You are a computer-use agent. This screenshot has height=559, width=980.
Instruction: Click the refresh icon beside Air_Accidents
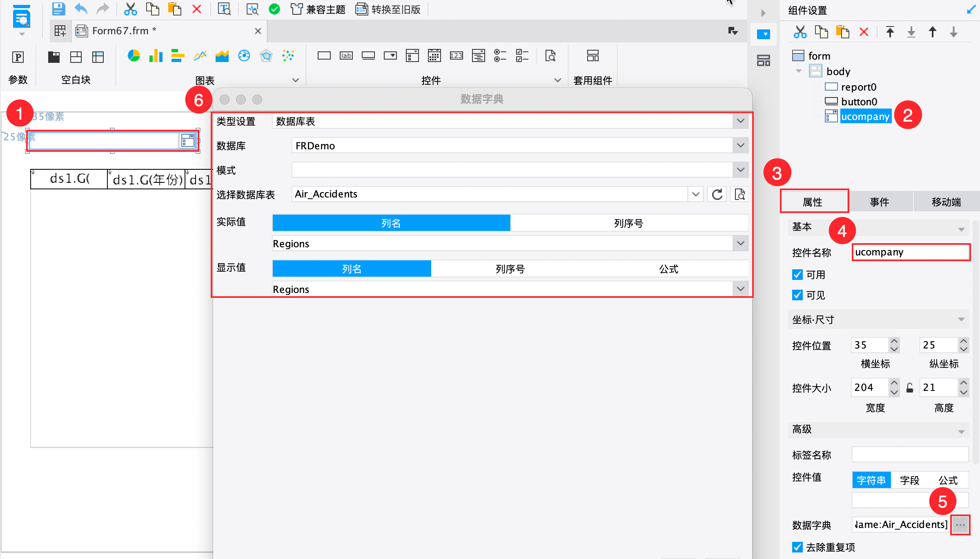pyautogui.click(x=717, y=194)
